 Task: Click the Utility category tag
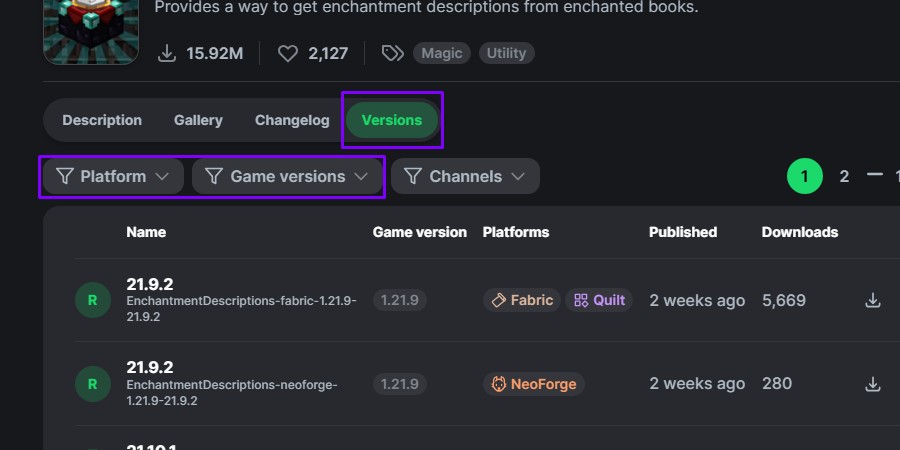point(506,53)
